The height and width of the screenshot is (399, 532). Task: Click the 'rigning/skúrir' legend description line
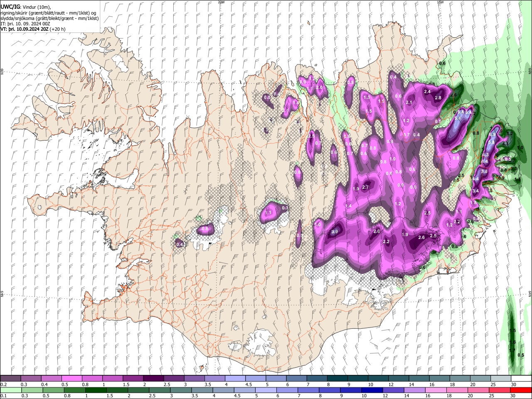point(48,13)
